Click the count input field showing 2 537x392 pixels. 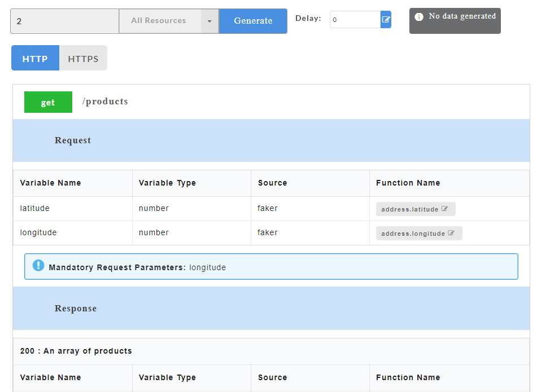tap(65, 21)
